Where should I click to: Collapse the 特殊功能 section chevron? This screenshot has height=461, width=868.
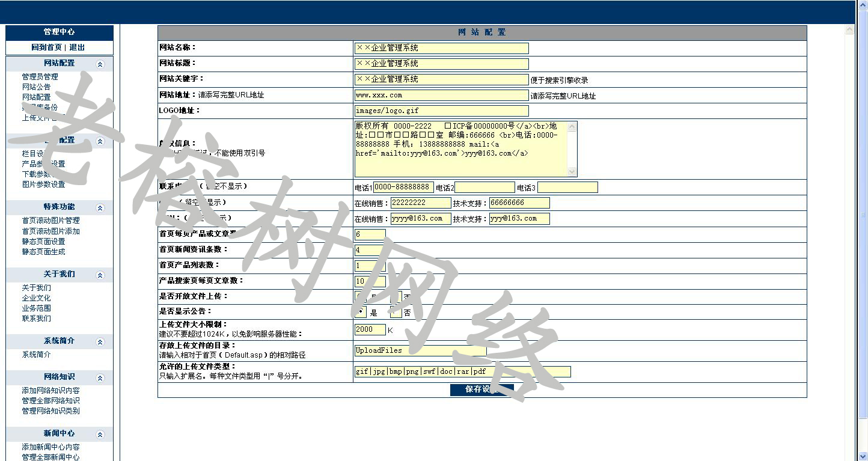100,208
